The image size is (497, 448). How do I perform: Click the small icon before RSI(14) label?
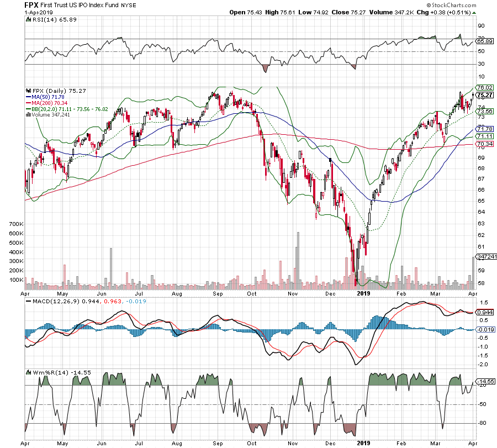pyautogui.click(x=29, y=20)
